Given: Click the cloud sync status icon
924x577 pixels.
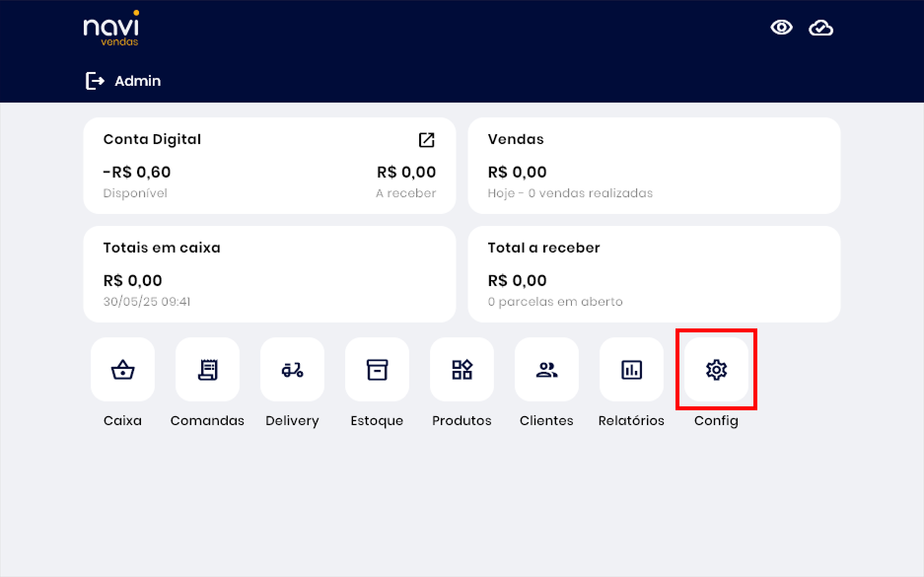Looking at the screenshot, I should click(820, 28).
